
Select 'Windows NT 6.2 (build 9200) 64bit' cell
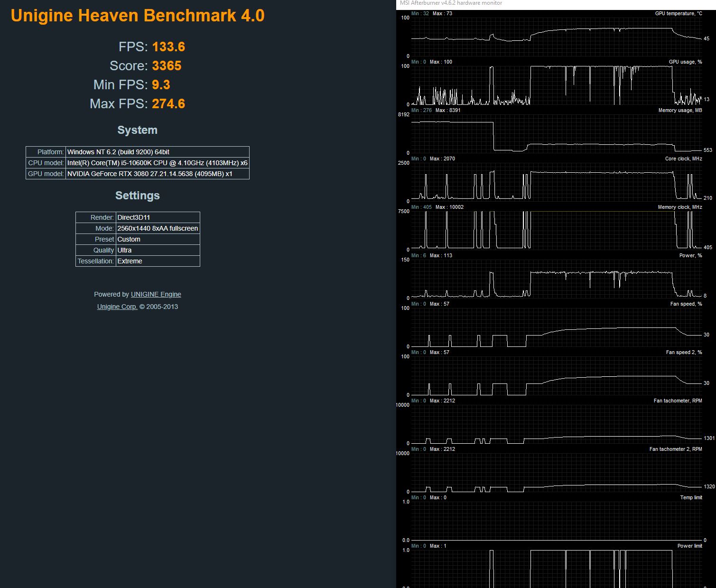(x=158, y=152)
